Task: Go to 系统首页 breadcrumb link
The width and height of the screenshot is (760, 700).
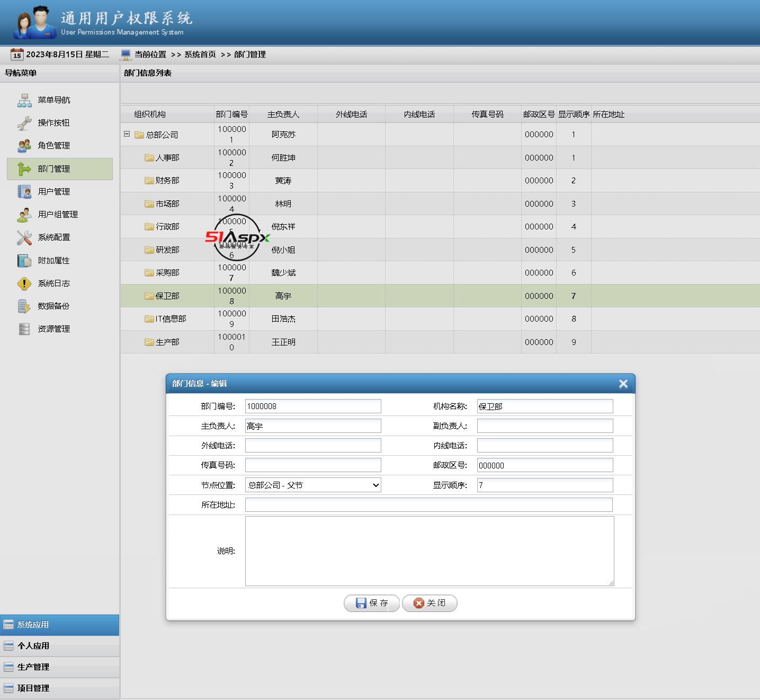Action: (200, 55)
